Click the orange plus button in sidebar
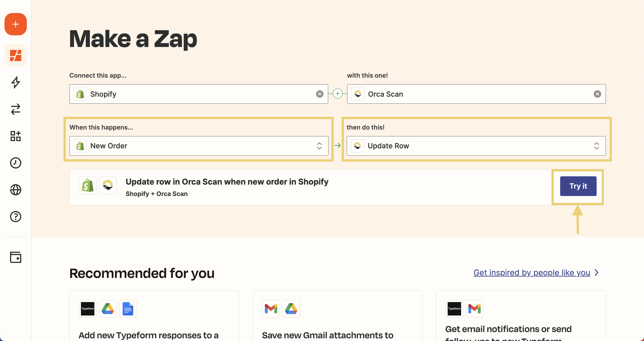Viewport: 644px width, 341px height. [x=16, y=24]
